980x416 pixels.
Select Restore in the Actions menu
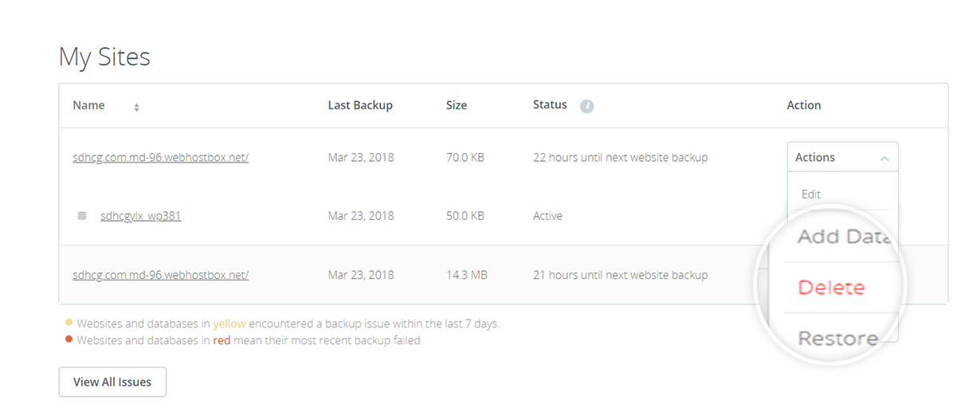837,338
